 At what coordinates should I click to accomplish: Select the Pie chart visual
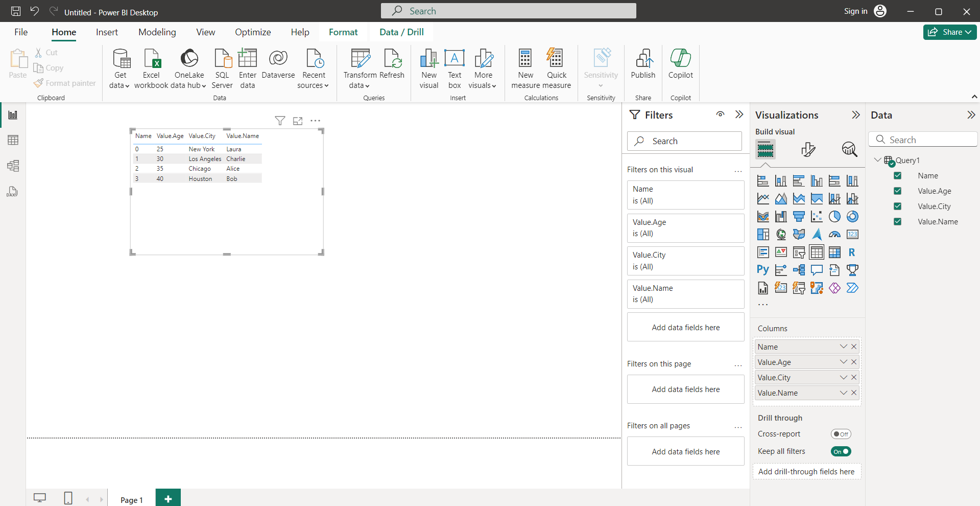pyautogui.click(x=835, y=216)
